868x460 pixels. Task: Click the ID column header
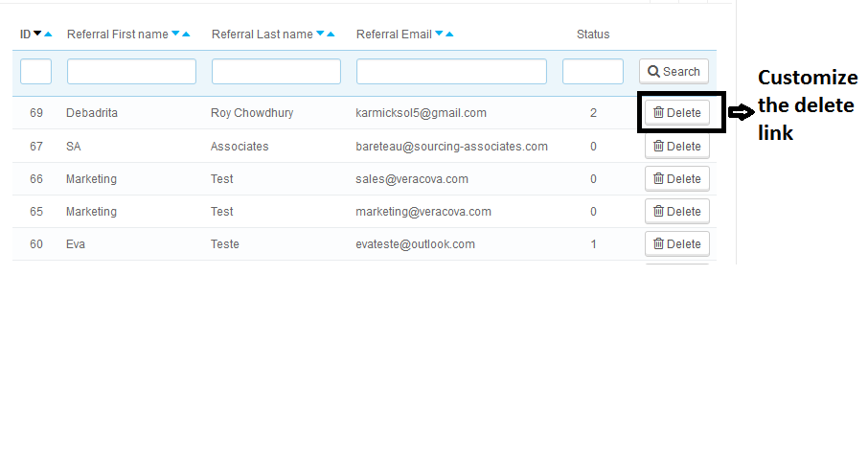[26, 34]
